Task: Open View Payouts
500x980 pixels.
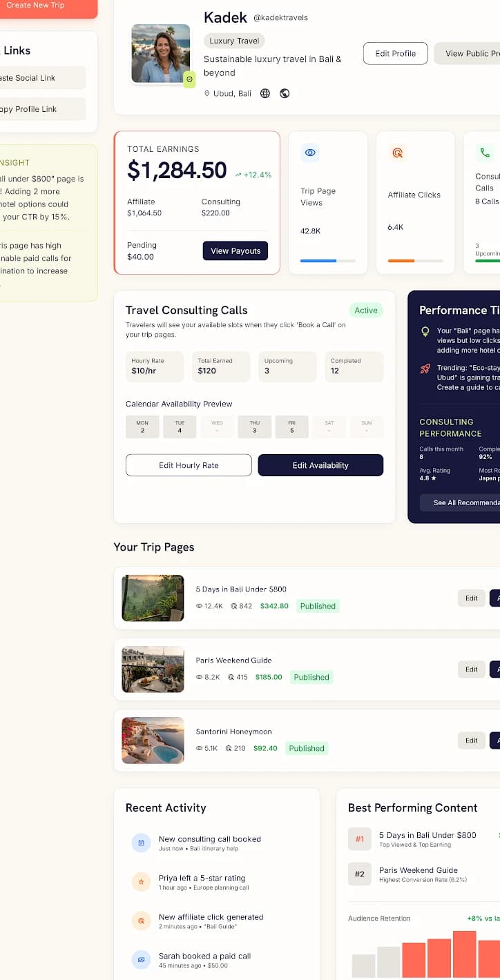Action: point(235,251)
